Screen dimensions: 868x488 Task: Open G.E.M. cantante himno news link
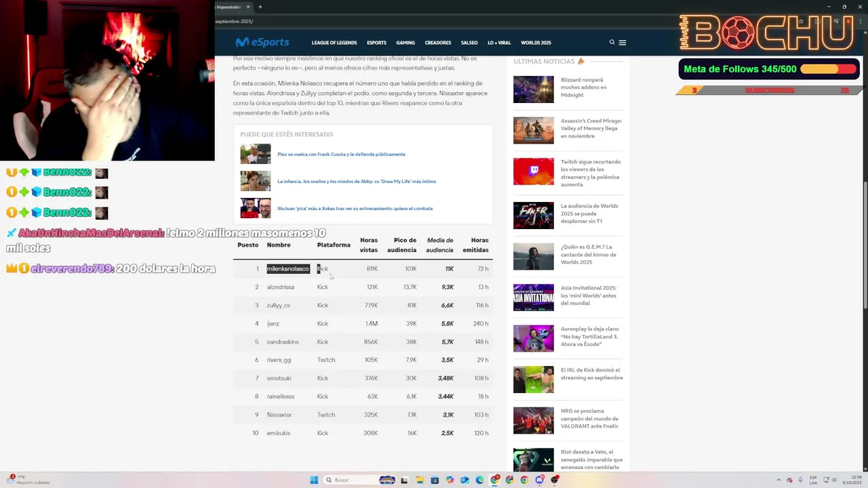point(588,254)
